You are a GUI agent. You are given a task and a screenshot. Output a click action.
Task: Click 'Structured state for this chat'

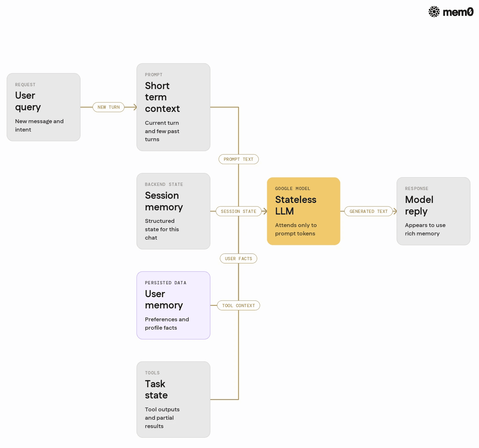click(162, 229)
